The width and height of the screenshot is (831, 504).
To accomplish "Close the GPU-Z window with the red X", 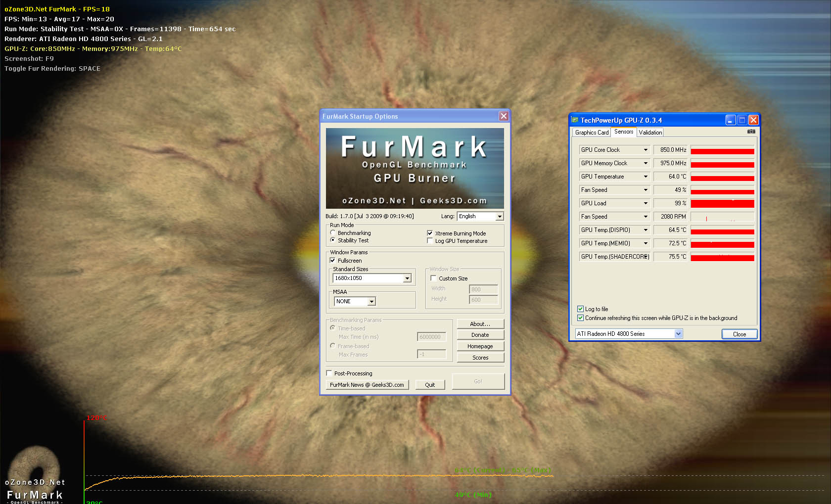I will click(x=753, y=120).
